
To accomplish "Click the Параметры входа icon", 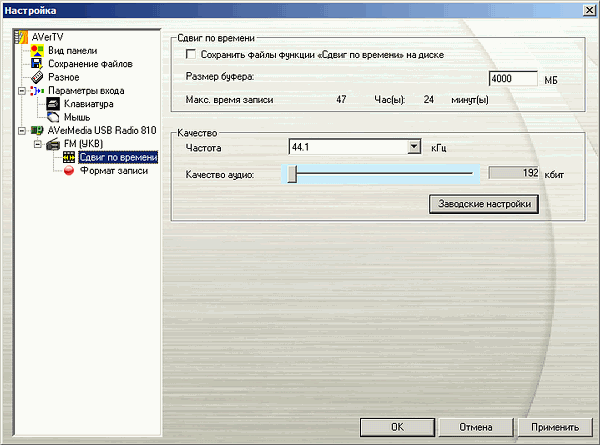I will click(37, 91).
